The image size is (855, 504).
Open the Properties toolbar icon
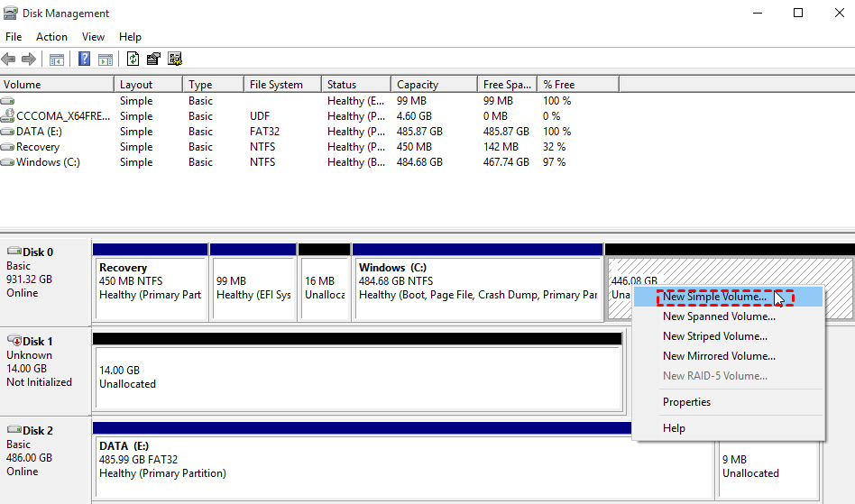click(x=153, y=59)
